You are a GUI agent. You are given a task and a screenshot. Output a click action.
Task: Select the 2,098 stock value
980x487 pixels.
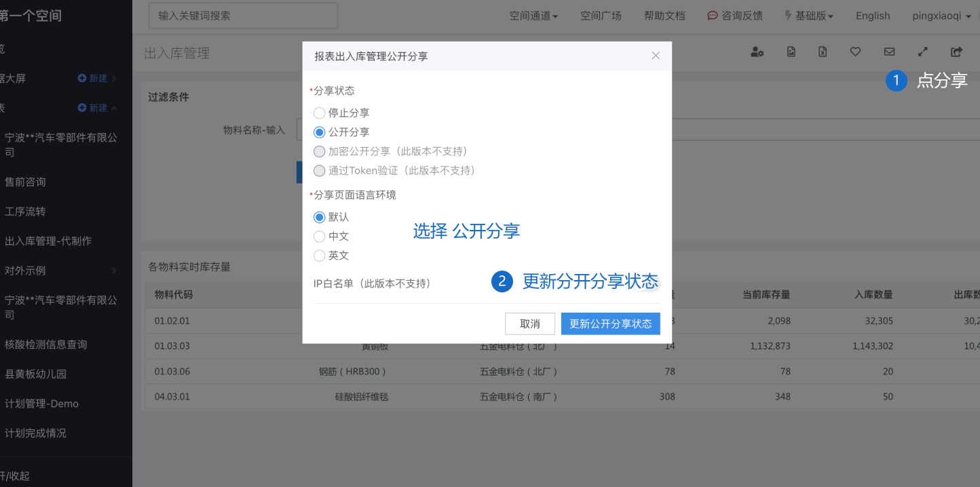778,320
